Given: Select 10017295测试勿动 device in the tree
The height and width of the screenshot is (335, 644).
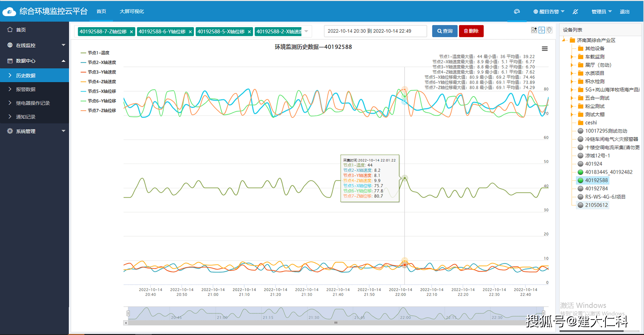Looking at the screenshot, I should coord(606,131).
